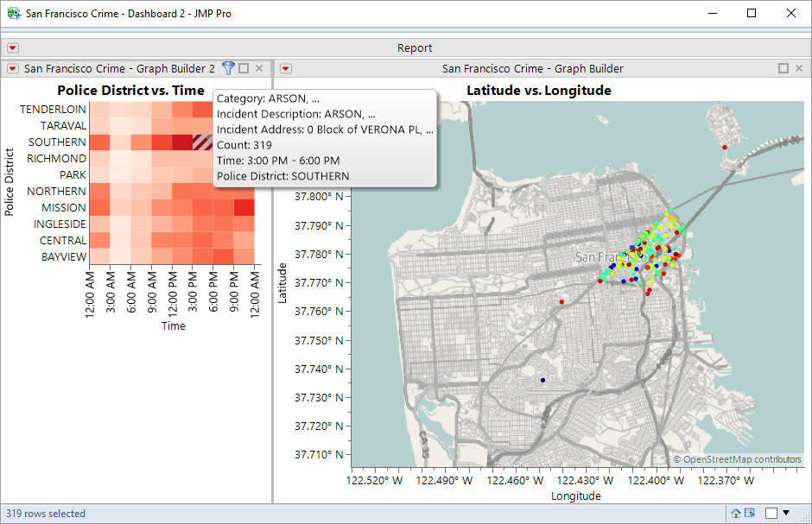
Task: Maximize the Graph Builder panel square icon
Action: pos(783,68)
